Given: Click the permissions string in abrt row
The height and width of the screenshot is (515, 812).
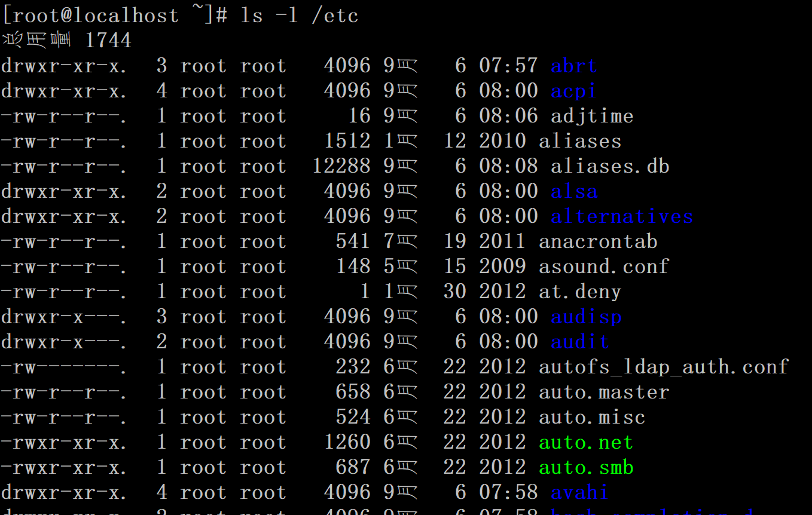Looking at the screenshot, I should click(x=65, y=66).
